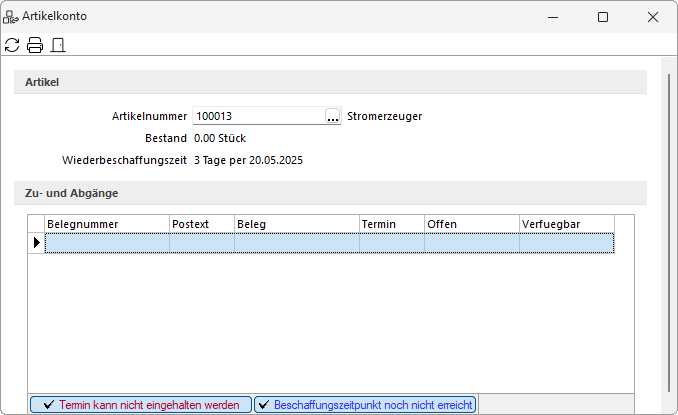Select the empty Belegnummer cell in first row
678x415 pixels.
(x=107, y=243)
